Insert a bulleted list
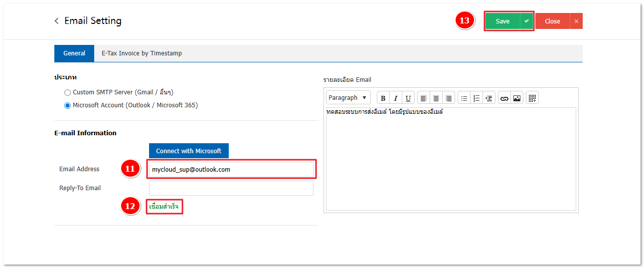 coord(464,98)
